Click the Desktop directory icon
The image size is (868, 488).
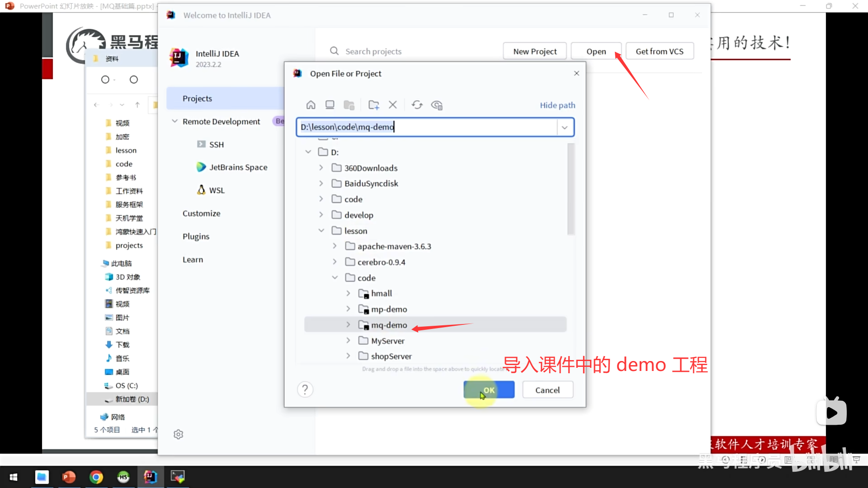point(330,105)
